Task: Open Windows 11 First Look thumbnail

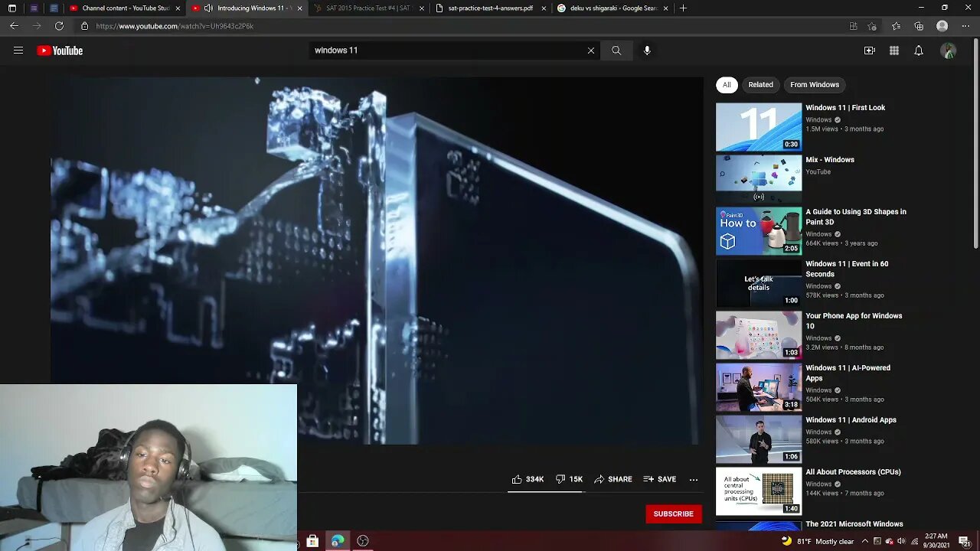Action: pyautogui.click(x=759, y=127)
